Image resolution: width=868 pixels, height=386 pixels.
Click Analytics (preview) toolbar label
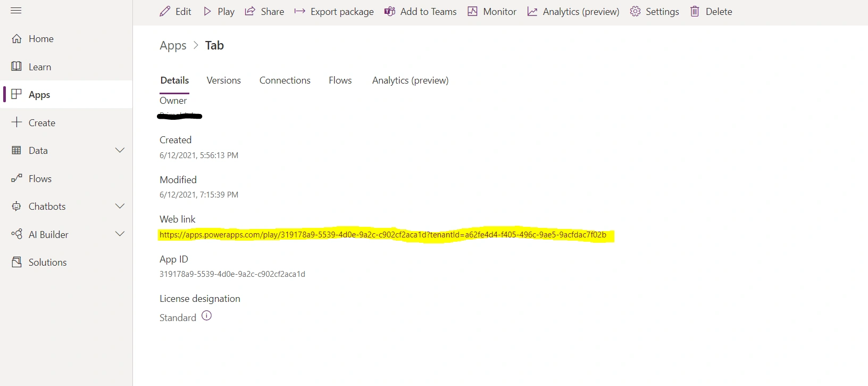coord(581,11)
